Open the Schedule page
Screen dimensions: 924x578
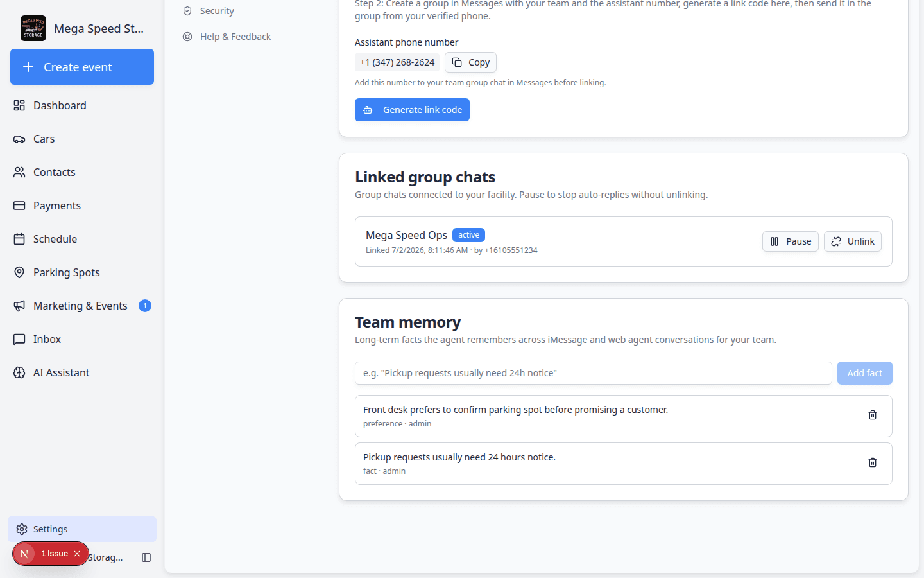point(82,239)
